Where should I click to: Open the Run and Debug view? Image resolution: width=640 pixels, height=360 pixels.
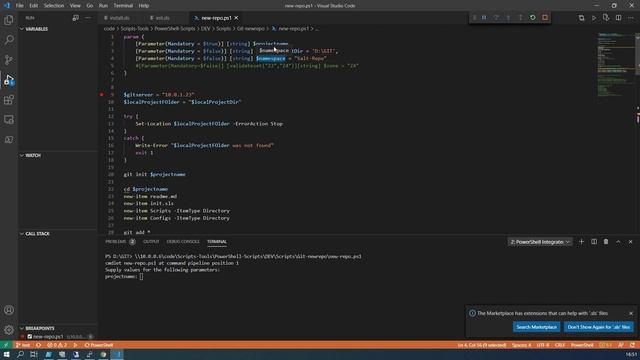[9, 80]
